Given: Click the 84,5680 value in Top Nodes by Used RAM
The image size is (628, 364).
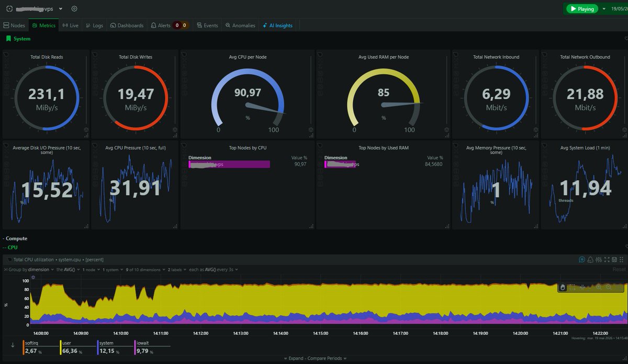Looking at the screenshot, I should (434, 164).
